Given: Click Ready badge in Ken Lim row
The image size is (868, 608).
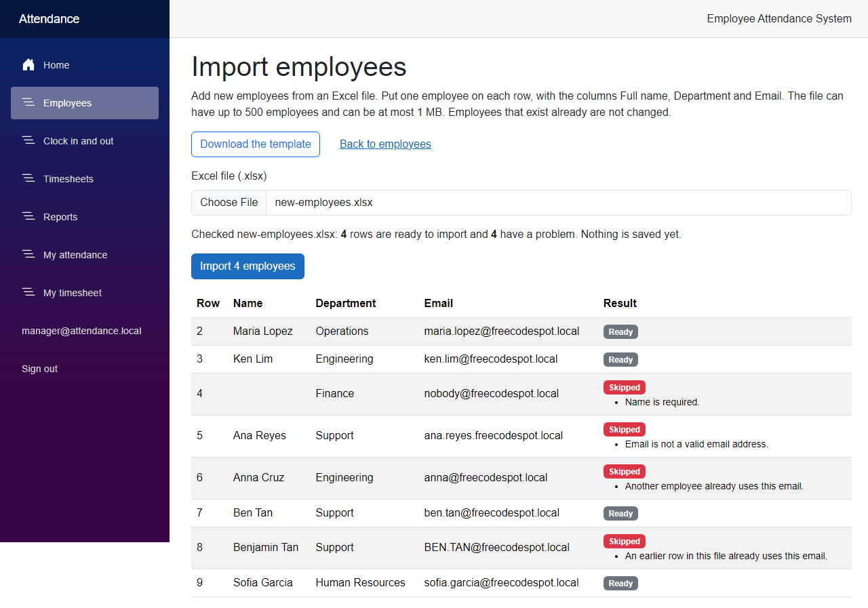Looking at the screenshot, I should tap(620, 360).
